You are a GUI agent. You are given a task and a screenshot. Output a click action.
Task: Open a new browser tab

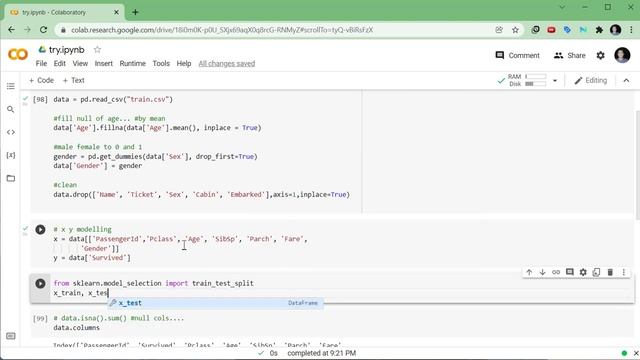pos(135,12)
